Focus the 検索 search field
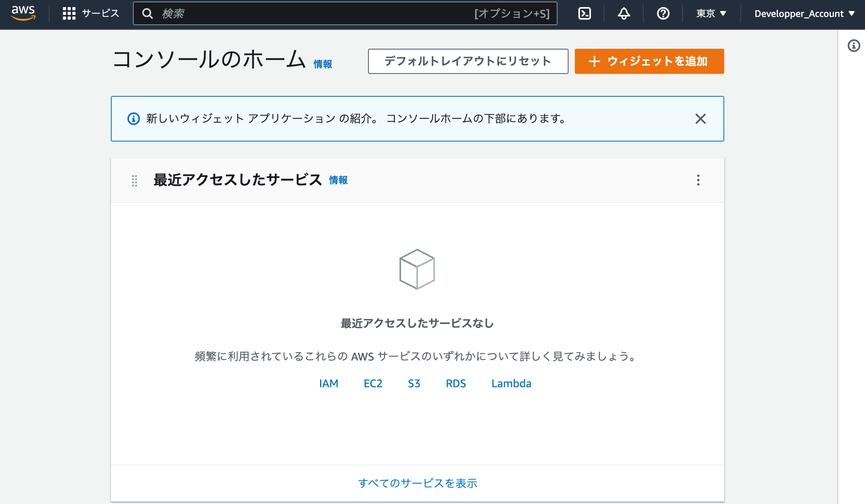The width and height of the screenshot is (865, 504). pyautogui.click(x=345, y=13)
